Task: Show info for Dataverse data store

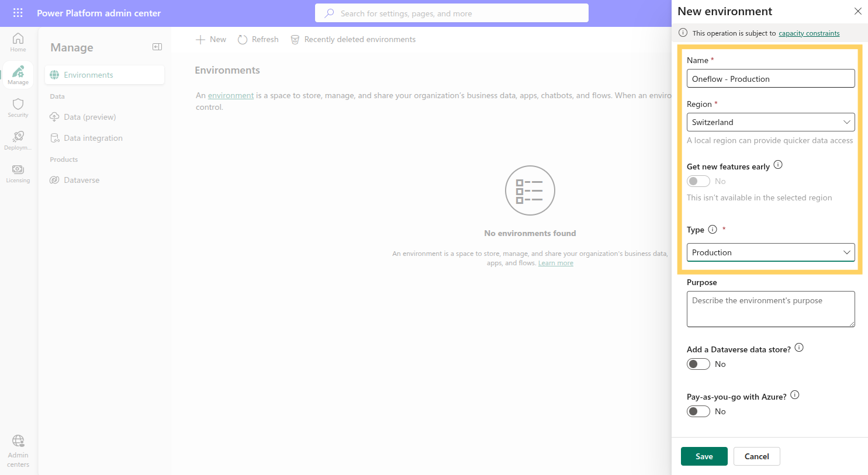Action: tap(799, 348)
